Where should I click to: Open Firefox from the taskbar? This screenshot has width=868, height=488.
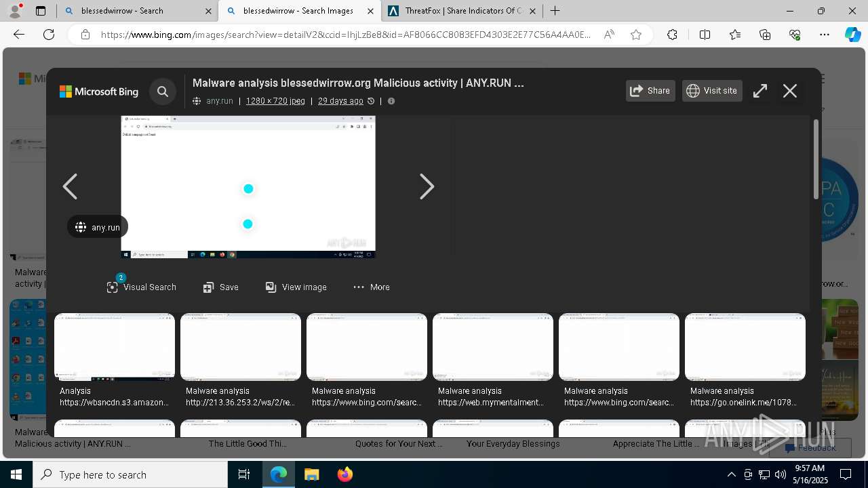click(344, 474)
